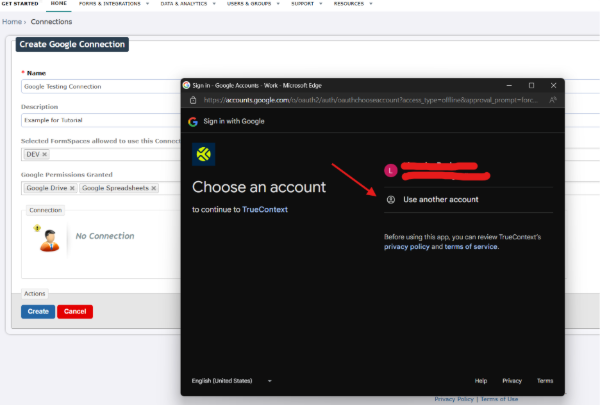Click the red Cancel button

pos(75,312)
